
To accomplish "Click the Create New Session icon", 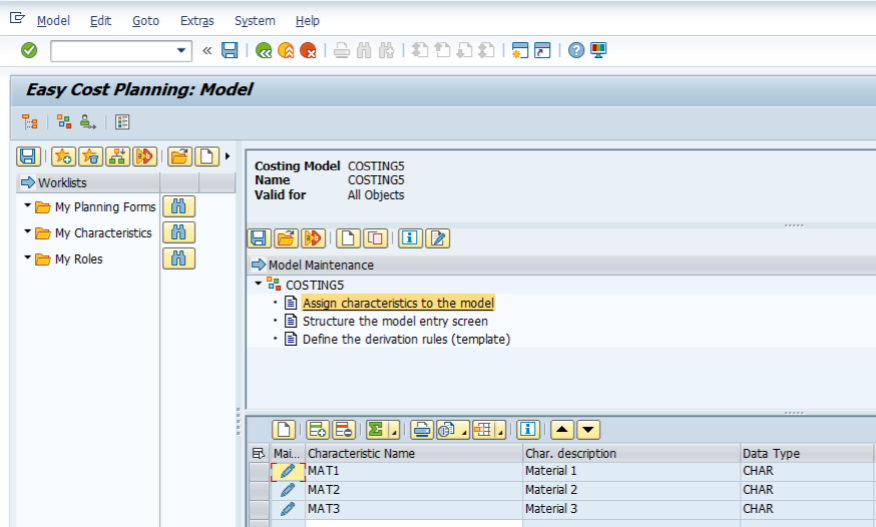I will point(520,50).
